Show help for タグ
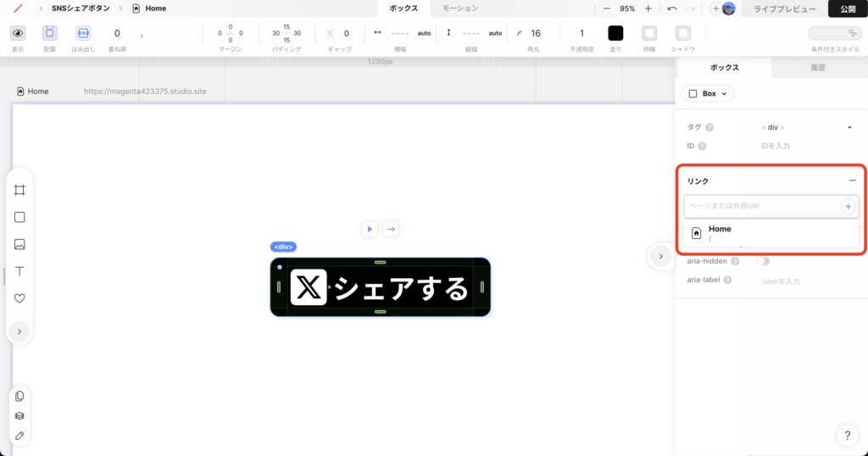 [709, 127]
